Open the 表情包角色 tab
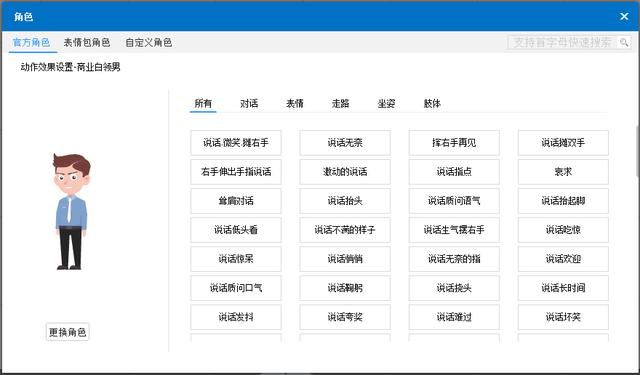The width and height of the screenshot is (640, 375). [x=87, y=42]
